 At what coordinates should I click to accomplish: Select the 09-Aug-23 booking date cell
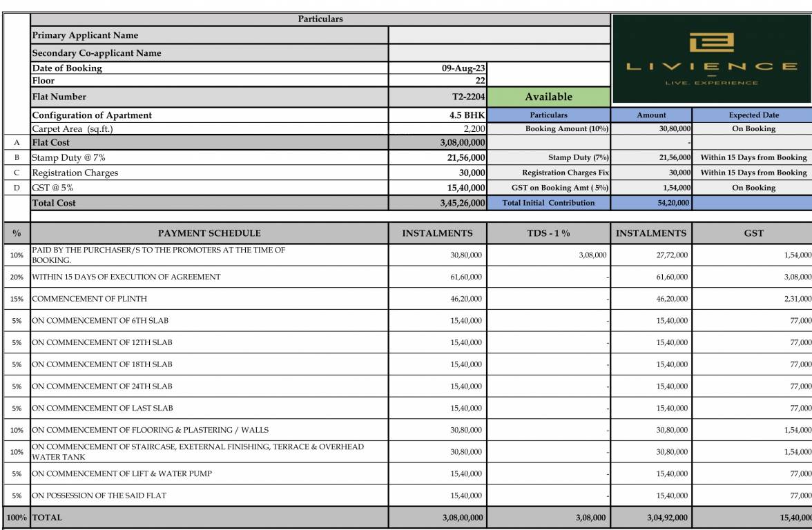pyautogui.click(x=438, y=68)
